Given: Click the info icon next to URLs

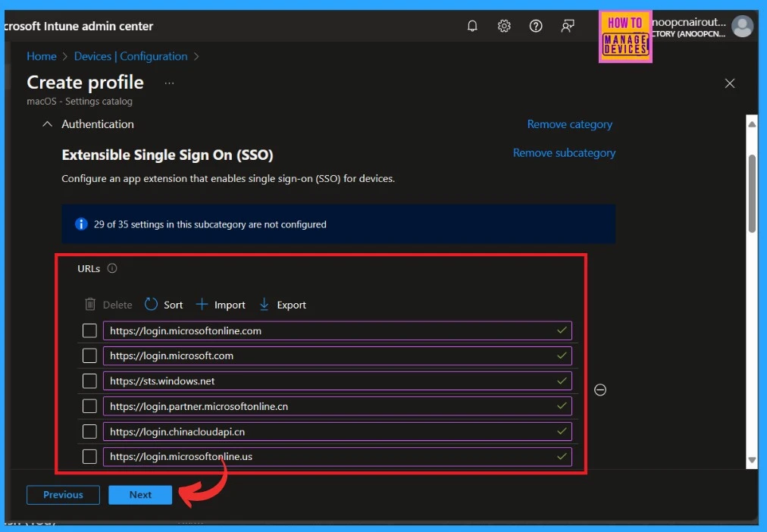Looking at the screenshot, I should pos(112,268).
